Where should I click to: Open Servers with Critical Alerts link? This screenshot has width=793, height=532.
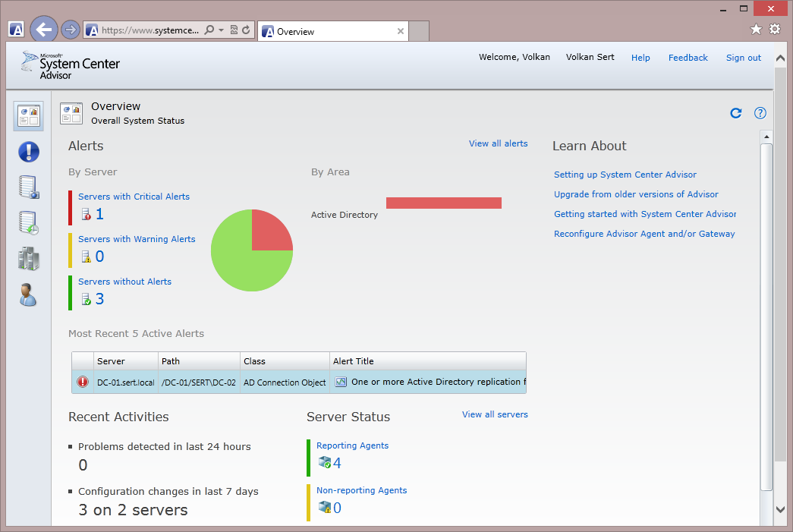134,197
